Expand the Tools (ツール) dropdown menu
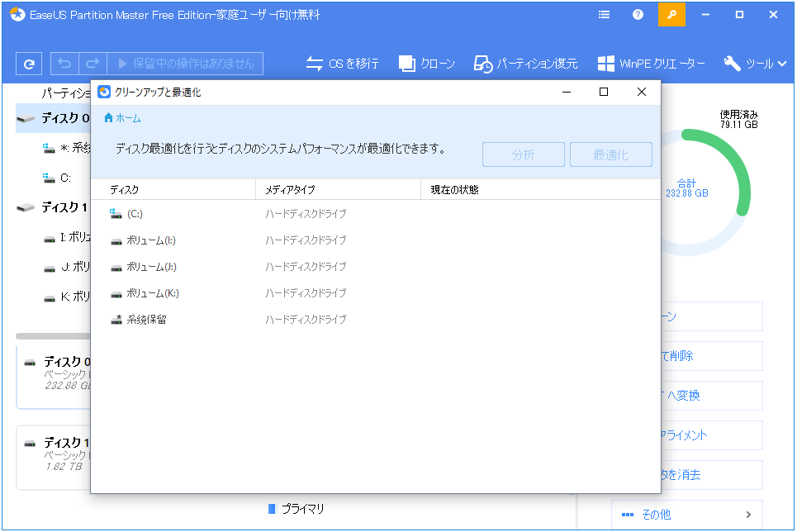Image resolution: width=797 pixels, height=532 pixels. tap(748, 64)
